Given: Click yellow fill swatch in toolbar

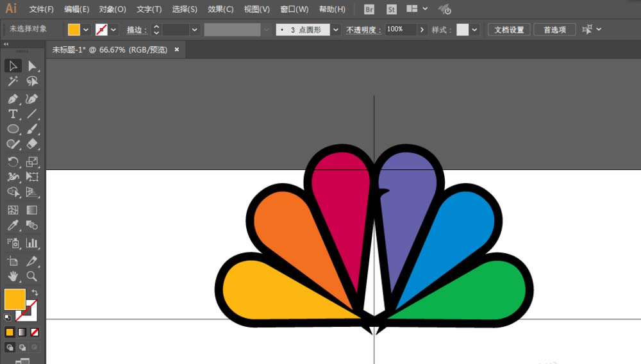Looking at the screenshot, I should (15, 299).
